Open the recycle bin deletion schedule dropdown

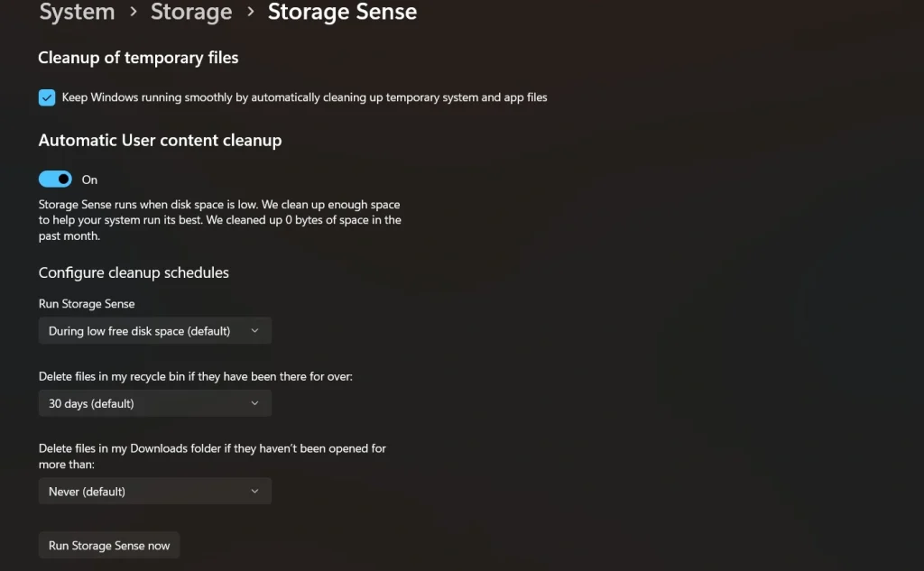[x=154, y=402]
